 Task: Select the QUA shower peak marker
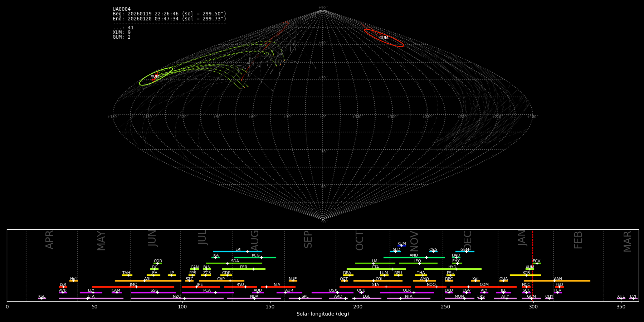(503, 281)
